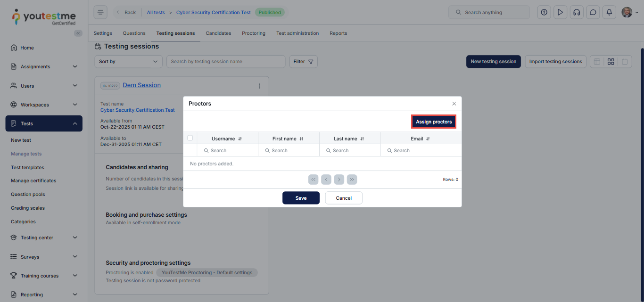Image resolution: width=644 pixels, height=302 pixels.
Task: Open Test templates in sidebar
Action: tap(27, 167)
